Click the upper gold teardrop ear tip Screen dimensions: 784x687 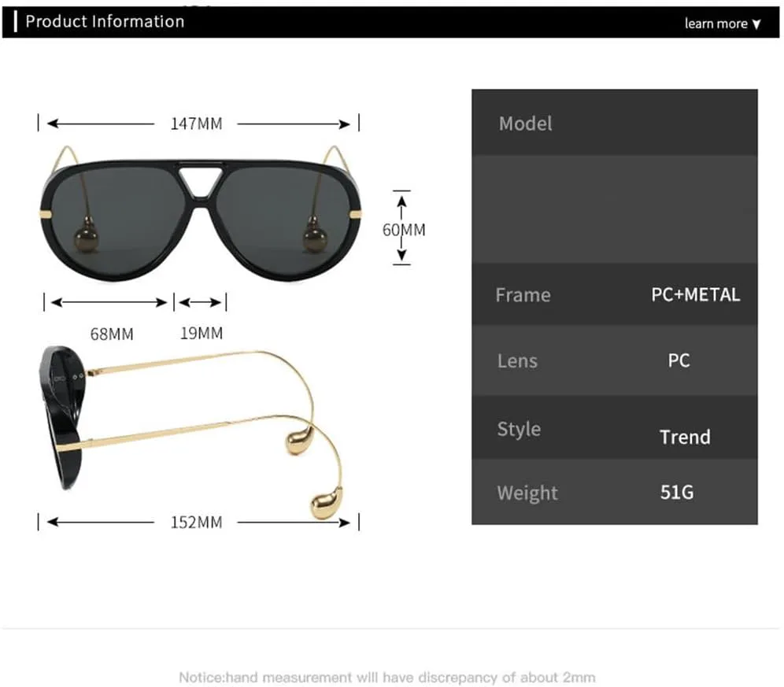(x=301, y=442)
